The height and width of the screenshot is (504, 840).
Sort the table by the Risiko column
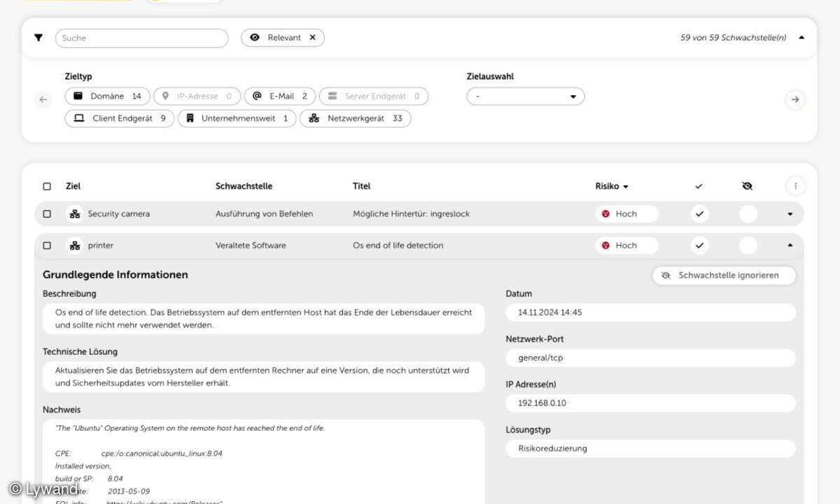612,186
